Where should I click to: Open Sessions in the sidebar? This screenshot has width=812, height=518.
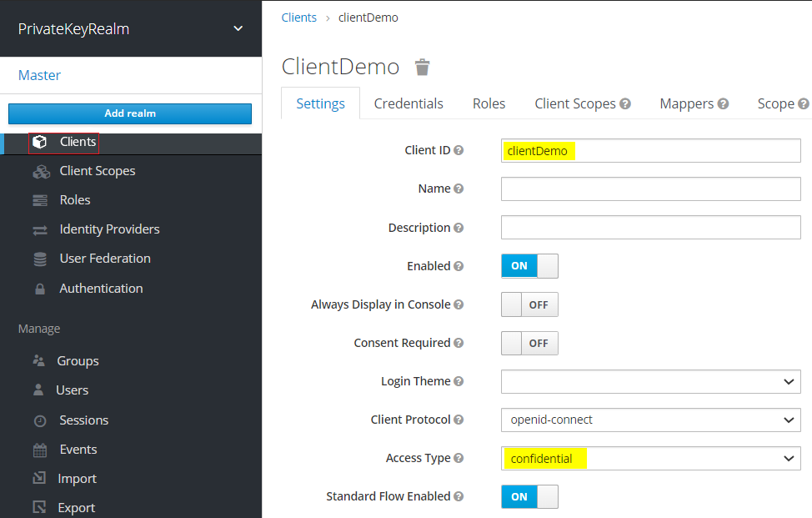pos(84,420)
